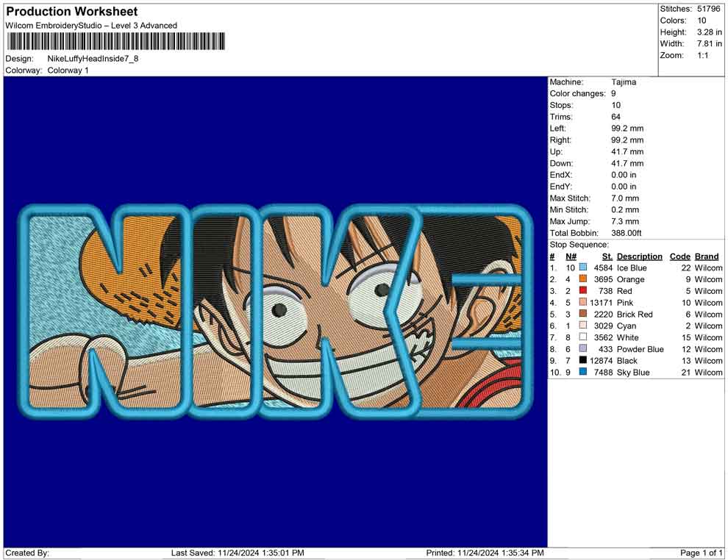Click stitch count '7488' in Sky Blue row
Screen dimensions: 728x560
[x=603, y=372]
